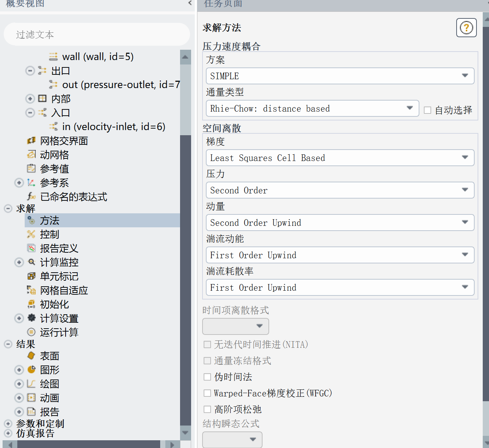
Task: Collapse the 求解 tree node
Action: coord(8,209)
